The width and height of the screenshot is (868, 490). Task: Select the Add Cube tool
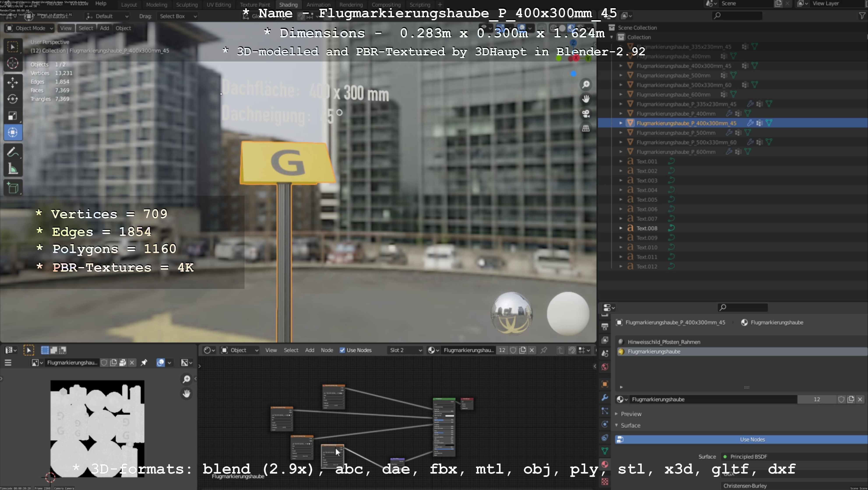tap(13, 188)
